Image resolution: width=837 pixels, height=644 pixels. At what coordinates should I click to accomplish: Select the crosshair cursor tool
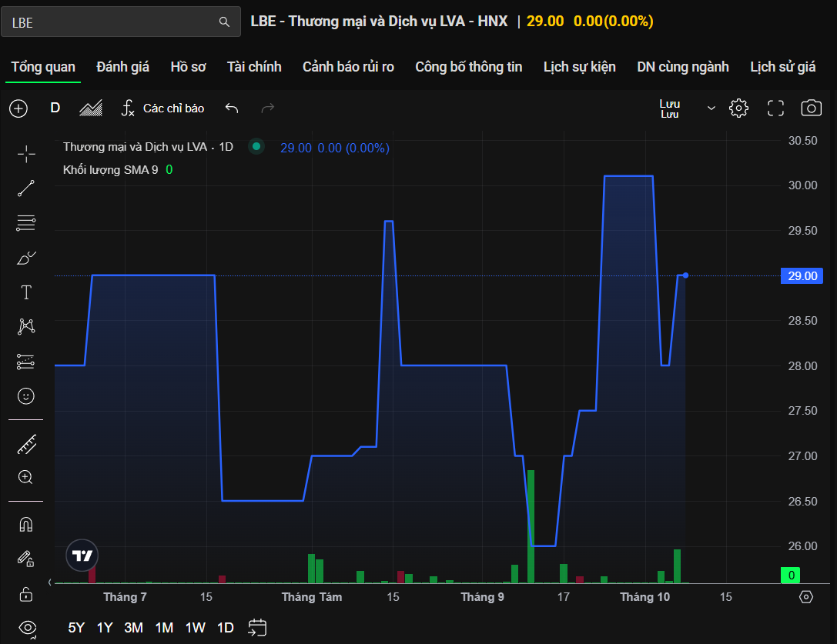[26, 154]
